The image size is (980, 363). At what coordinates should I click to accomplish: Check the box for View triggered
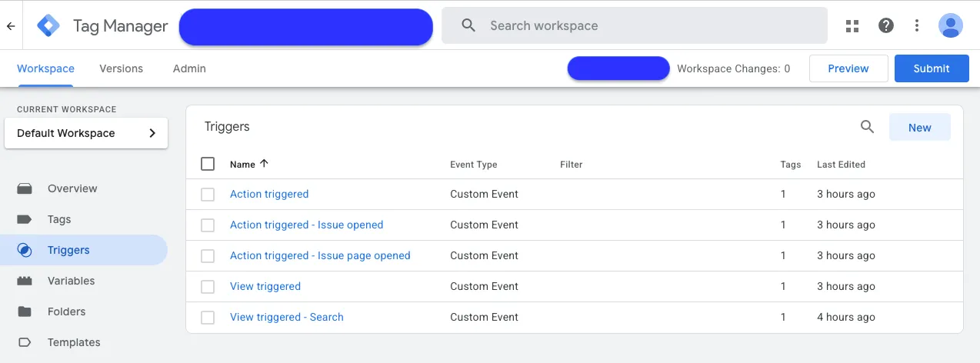[208, 287]
